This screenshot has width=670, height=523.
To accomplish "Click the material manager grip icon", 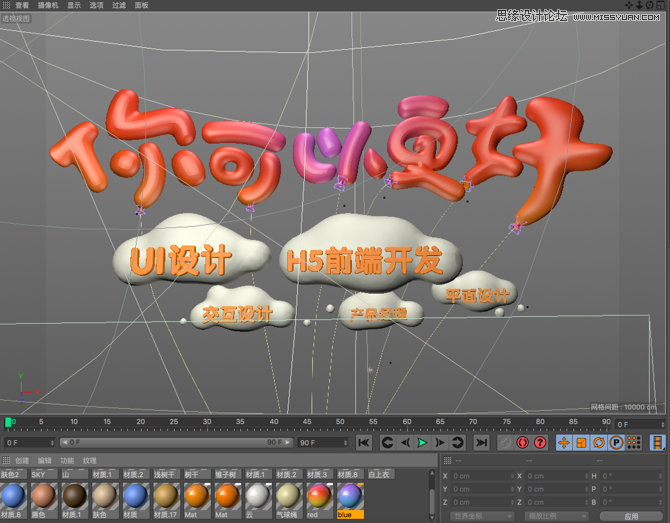I will tap(6, 460).
